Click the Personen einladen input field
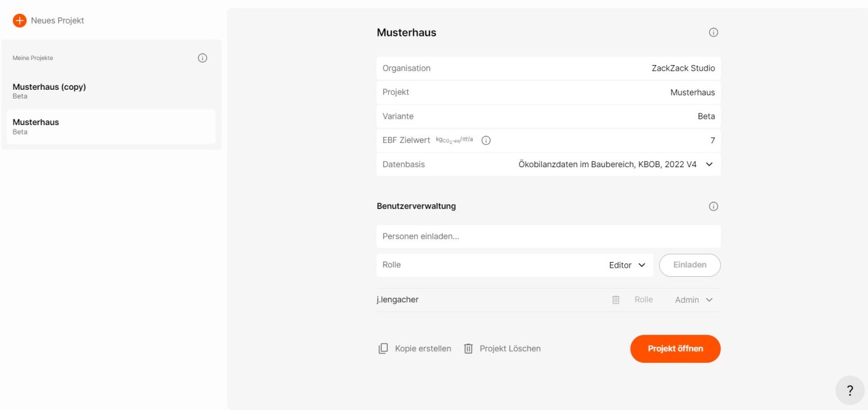The width and height of the screenshot is (868, 410). point(548,237)
